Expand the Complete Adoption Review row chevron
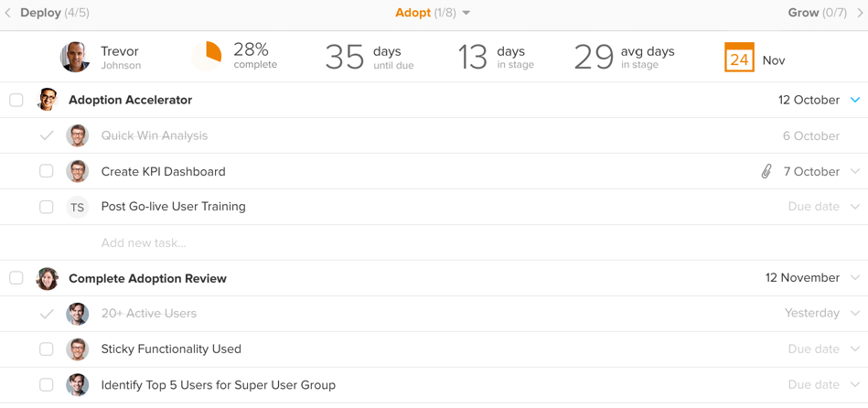The image size is (868, 408). [855, 278]
